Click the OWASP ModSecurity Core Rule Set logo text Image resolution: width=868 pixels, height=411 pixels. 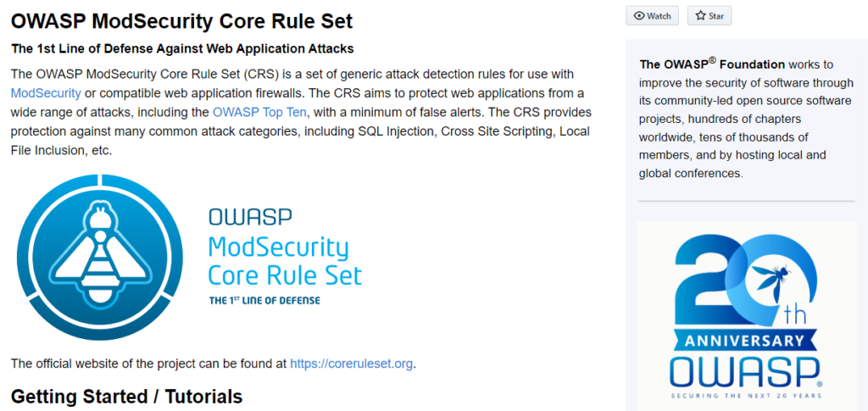(x=285, y=247)
